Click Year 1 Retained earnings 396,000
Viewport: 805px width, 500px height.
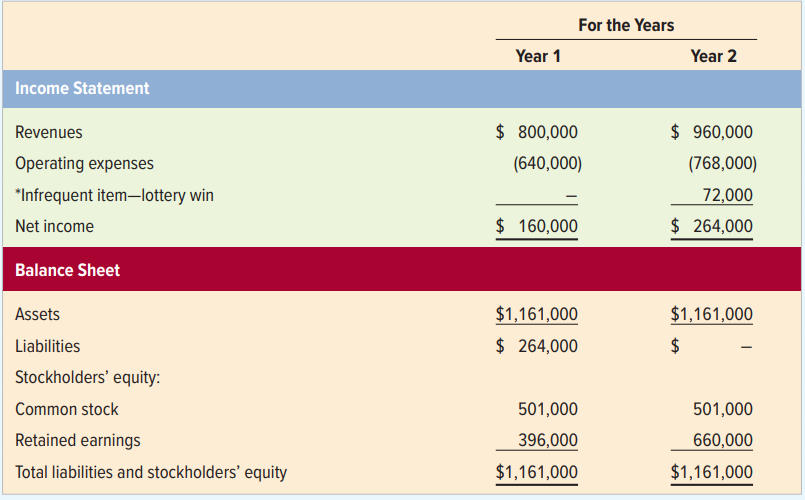pos(548,440)
